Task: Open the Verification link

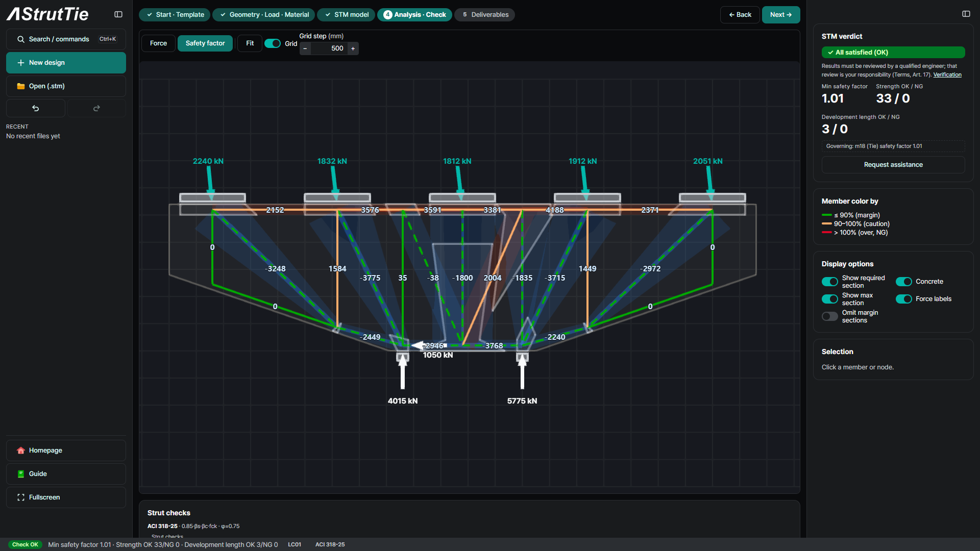Action: 947,75
